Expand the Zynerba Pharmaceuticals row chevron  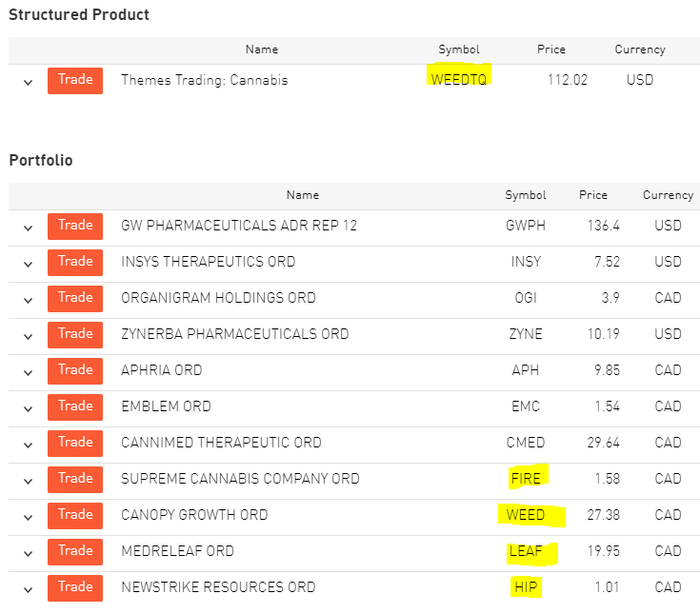(x=29, y=336)
